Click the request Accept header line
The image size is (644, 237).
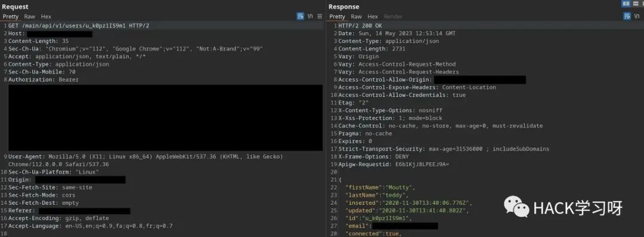tap(77, 56)
